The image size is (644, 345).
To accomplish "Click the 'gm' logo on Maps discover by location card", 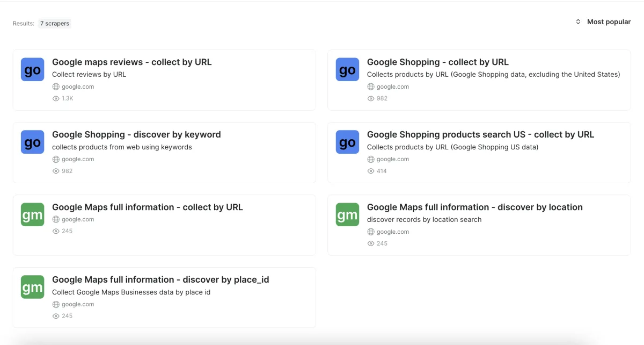I will coord(347,215).
